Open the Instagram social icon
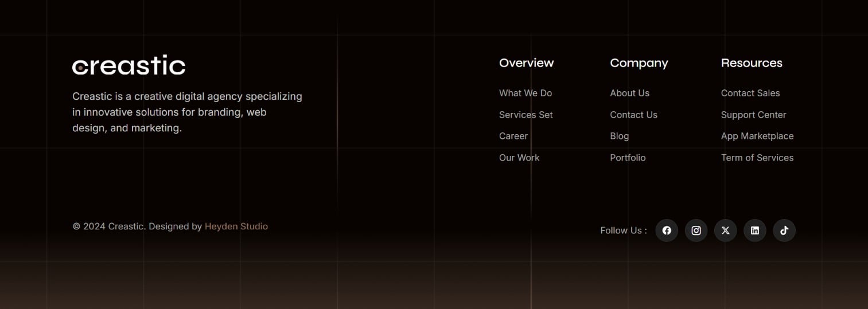Viewport: 868px width, 309px height. (x=696, y=230)
